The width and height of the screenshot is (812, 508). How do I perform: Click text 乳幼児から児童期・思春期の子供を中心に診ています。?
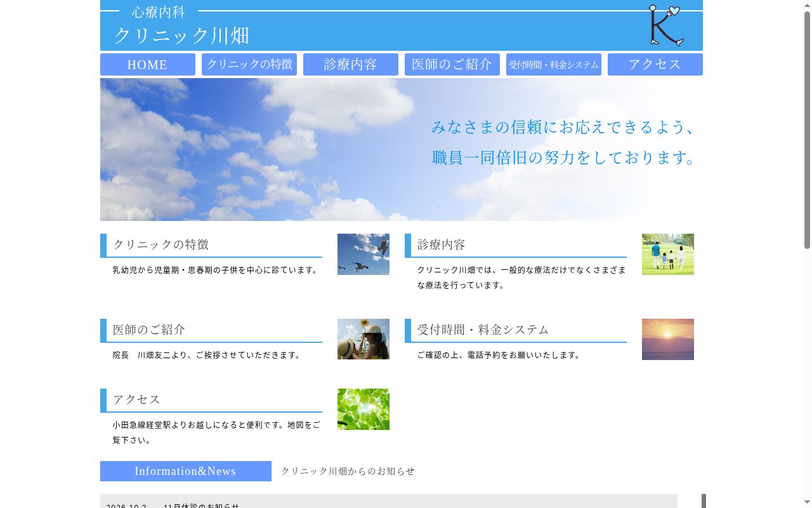[216, 270]
